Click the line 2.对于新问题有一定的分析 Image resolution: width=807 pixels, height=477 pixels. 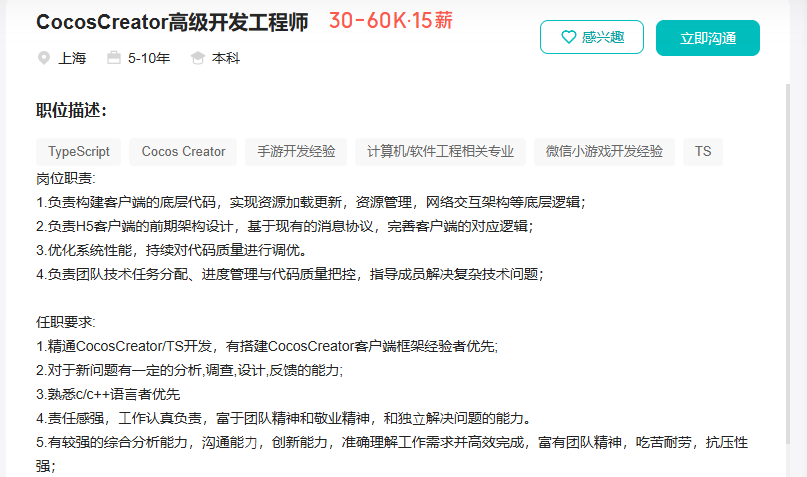coord(189,370)
